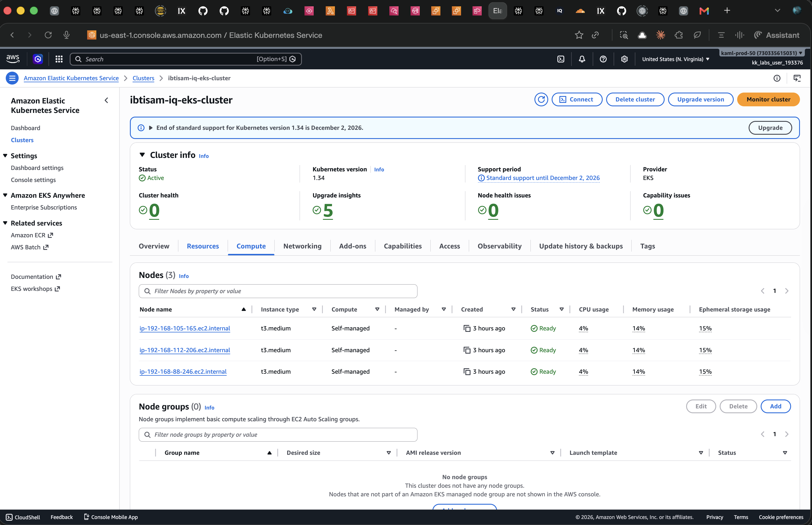Open the Gmail browser tab

point(704,11)
